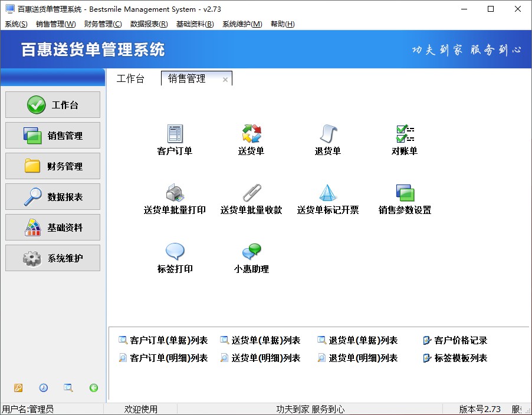532x415 pixels.
Task: Launch 小惠助理 assistant icon
Action: (x=251, y=252)
